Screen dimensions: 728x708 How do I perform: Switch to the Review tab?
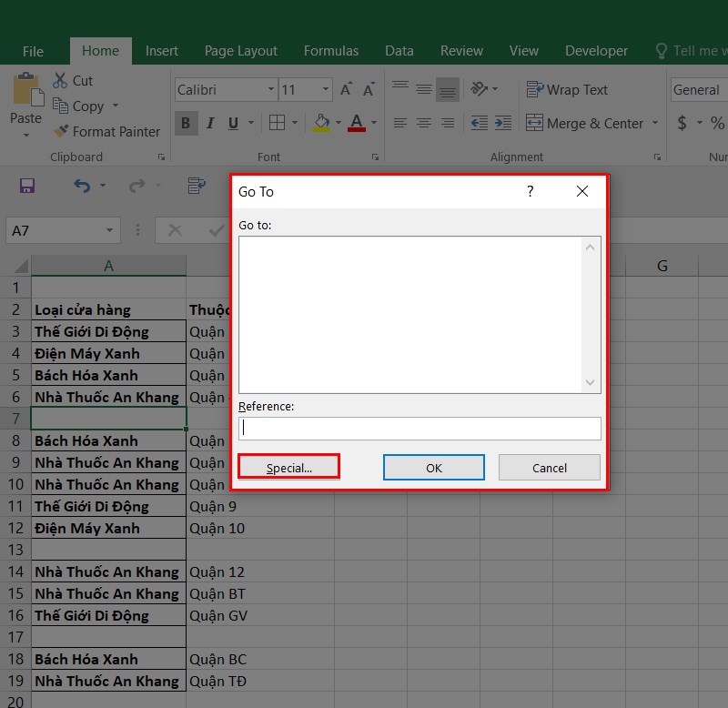coord(461,51)
